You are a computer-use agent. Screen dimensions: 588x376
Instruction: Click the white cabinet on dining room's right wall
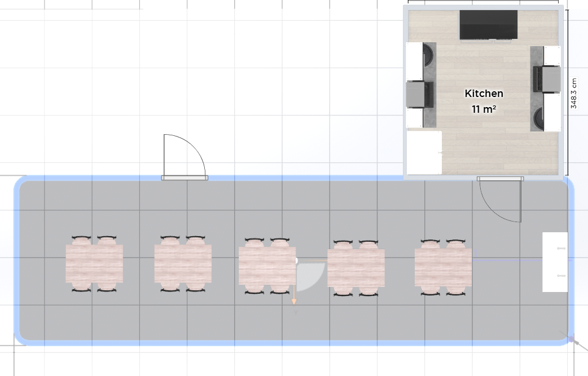[x=555, y=262]
